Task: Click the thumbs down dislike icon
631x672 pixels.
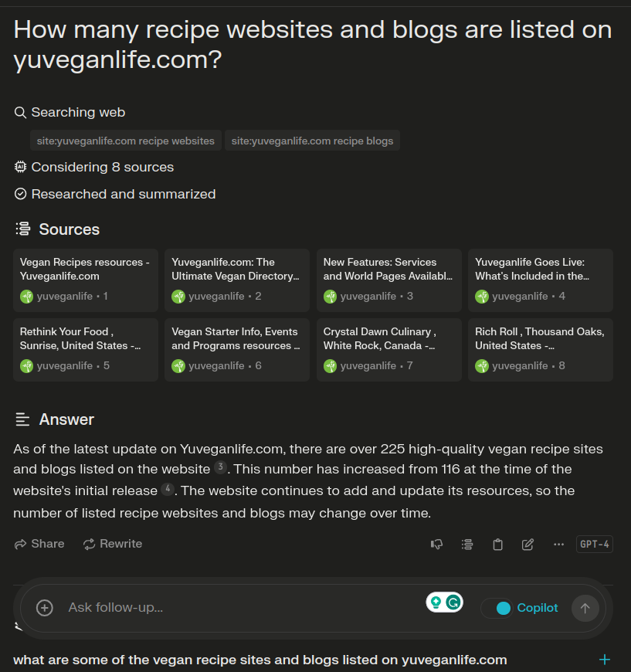Action: (436, 545)
